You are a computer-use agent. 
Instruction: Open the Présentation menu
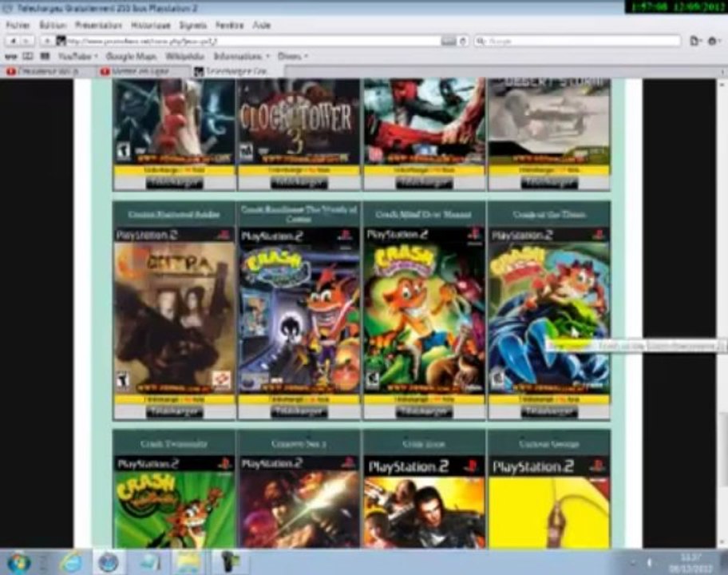click(x=98, y=25)
